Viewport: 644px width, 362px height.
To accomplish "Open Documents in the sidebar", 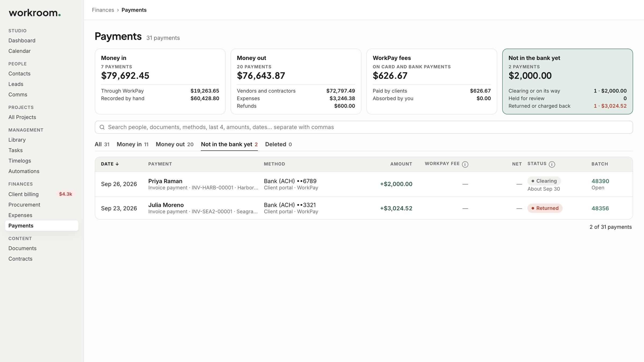I will tap(22, 248).
